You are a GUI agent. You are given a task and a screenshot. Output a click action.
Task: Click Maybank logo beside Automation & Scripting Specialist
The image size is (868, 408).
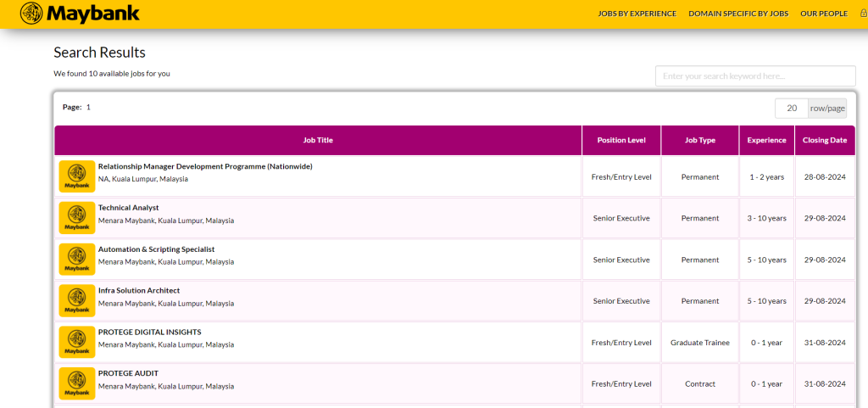pos(77,260)
